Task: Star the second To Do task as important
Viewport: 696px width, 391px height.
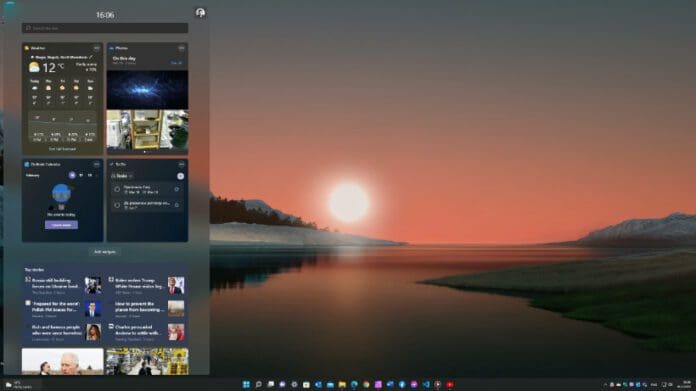Action: pos(177,205)
